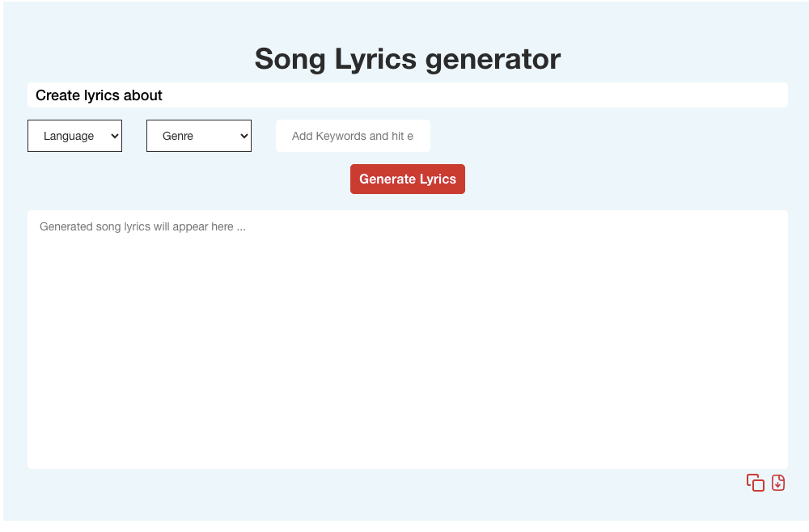
Task: Expand the Genre select via its chevron arrow
Action: pyautogui.click(x=244, y=136)
